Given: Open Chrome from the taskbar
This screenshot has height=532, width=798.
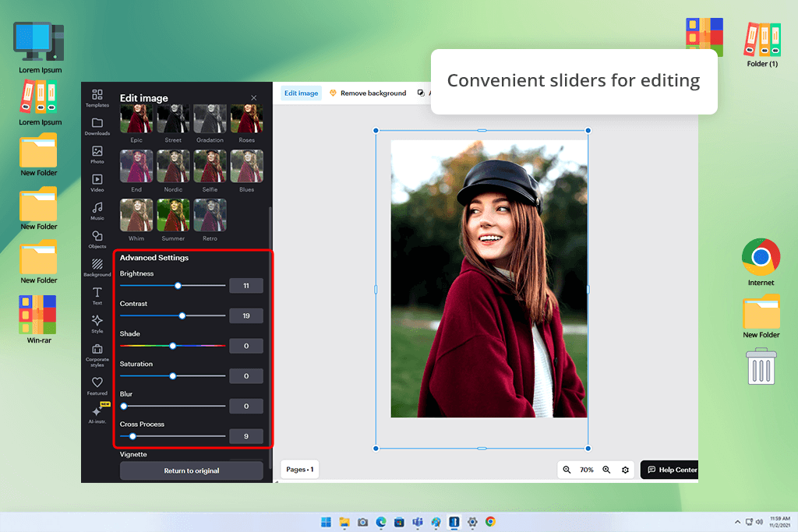Looking at the screenshot, I should [490, 522].
